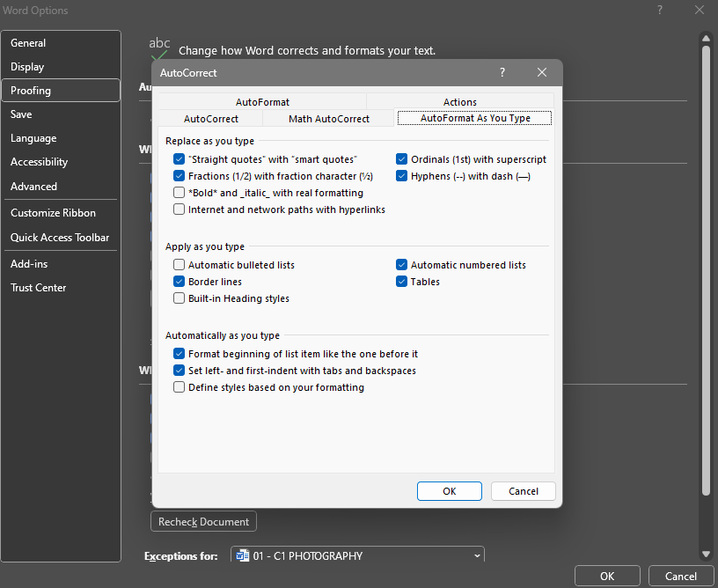
Task: Switch to the Actions tab
Action: tap(459, 101)
